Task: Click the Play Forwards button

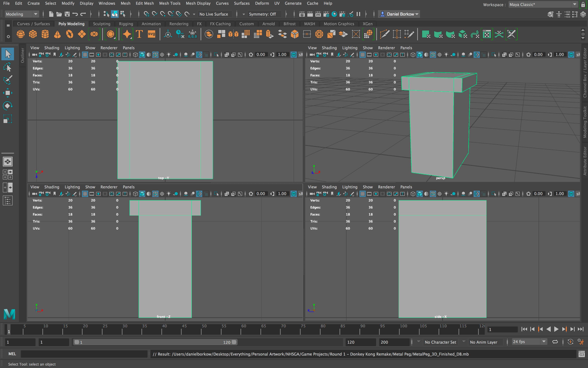Action: point(556,329)
